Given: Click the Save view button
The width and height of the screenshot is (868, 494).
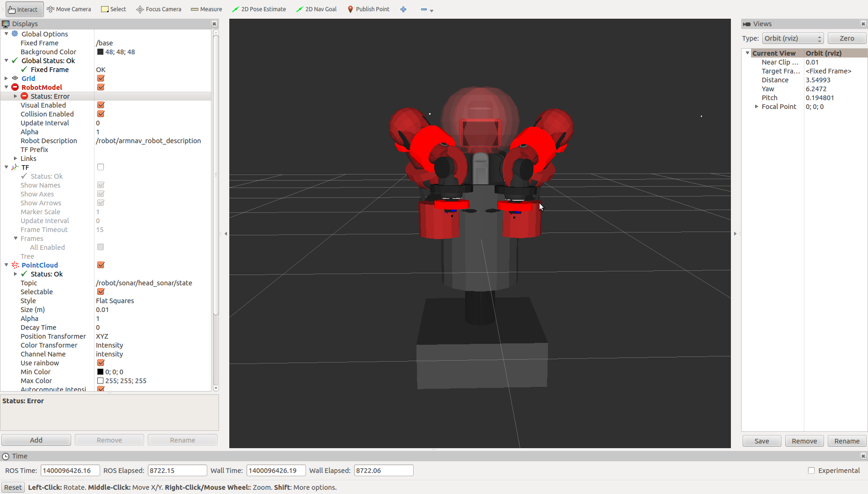Looking at the screenshot, I should click(762, 441).
